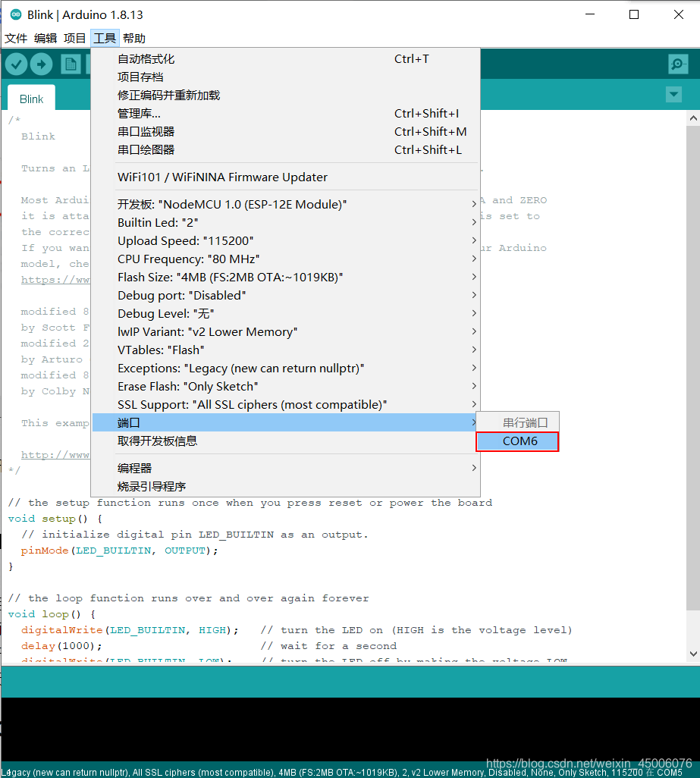Open the 项目 menu
This screenshot has width=700, height=778.
click(x=75, y=38)
